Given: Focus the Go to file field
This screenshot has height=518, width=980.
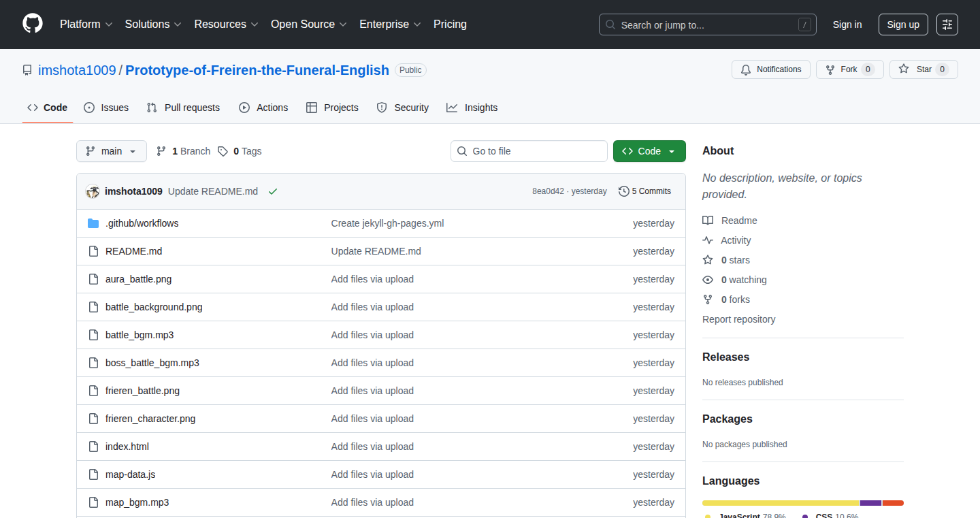Looking at the screenshot, I should (x=529, y=151).
